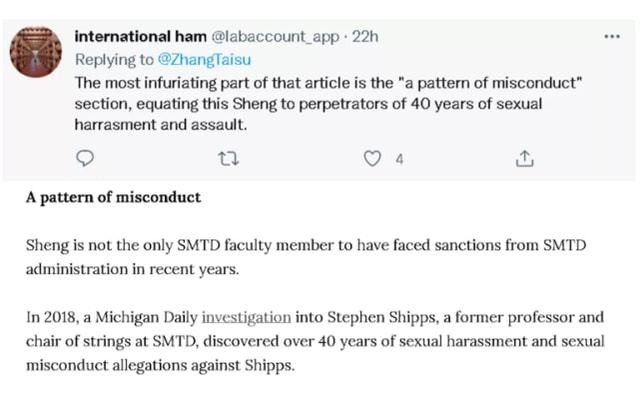
Task: Open the three-dot more options menu
Action: point(612,37)
